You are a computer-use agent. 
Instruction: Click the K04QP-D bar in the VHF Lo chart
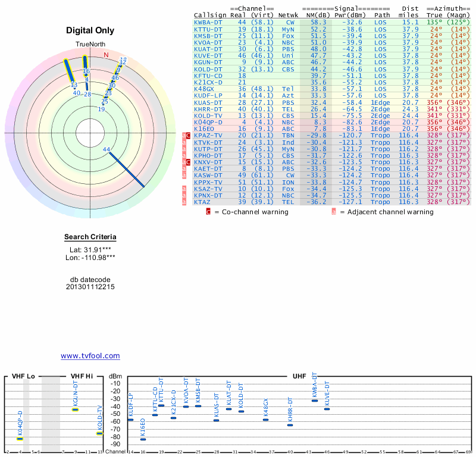[20, 439]
